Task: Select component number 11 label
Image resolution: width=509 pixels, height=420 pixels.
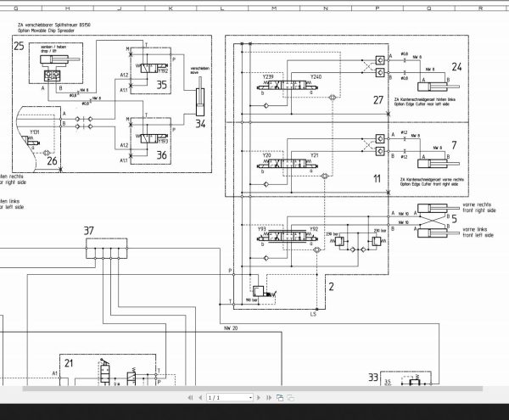Action: 377,178
